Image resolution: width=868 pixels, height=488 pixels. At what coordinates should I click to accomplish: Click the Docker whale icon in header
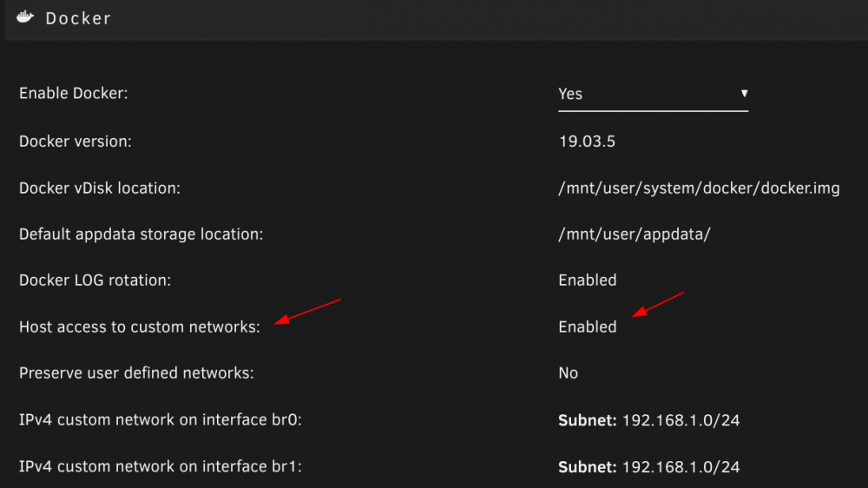pyautogui.click(x=25, y=17)
